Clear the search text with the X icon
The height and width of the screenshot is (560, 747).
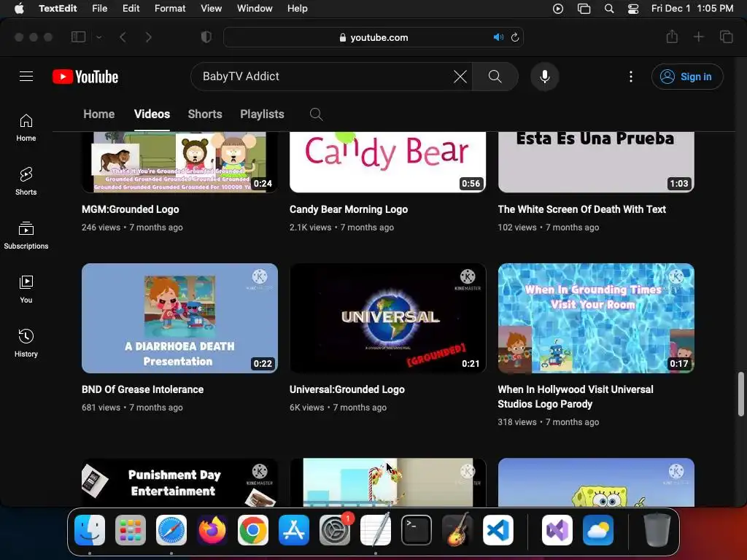[x=460, y=76]
